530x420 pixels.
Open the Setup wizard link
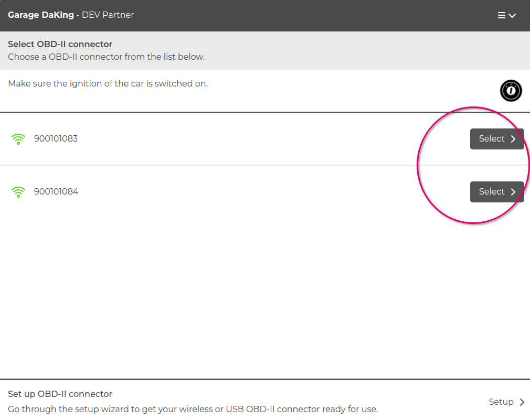click(506, 402)
